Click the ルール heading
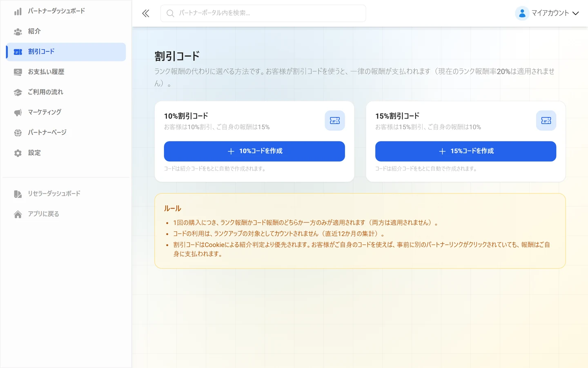The height and width of the screenshot is (368, 588). [x=173, y=209]
